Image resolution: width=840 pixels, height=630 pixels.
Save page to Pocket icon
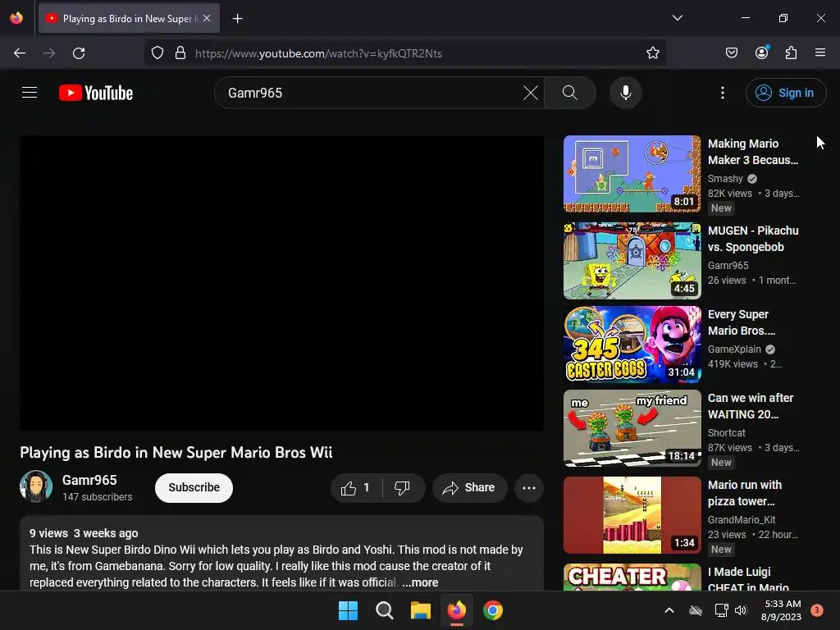(x=731, y=52)
